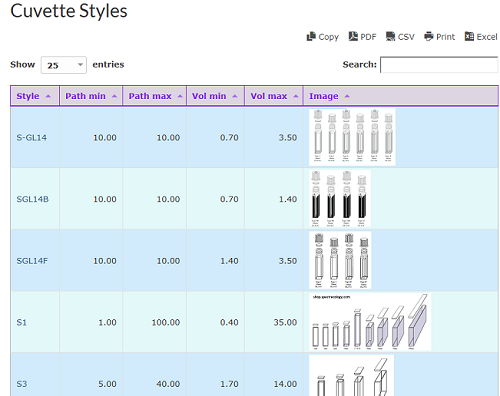Sort by Image column header
The width and height of the screenshot is (500, 396).
(x=401, y=96)
